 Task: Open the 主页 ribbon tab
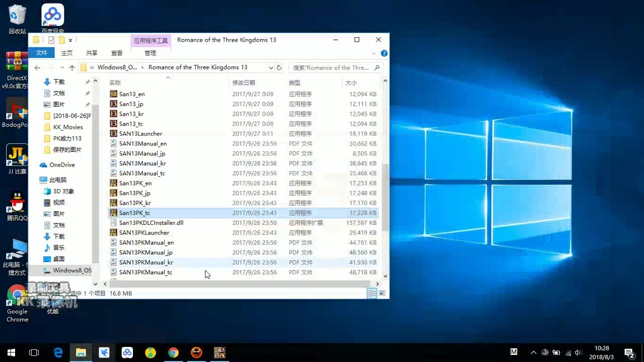(x=66, y=53)
